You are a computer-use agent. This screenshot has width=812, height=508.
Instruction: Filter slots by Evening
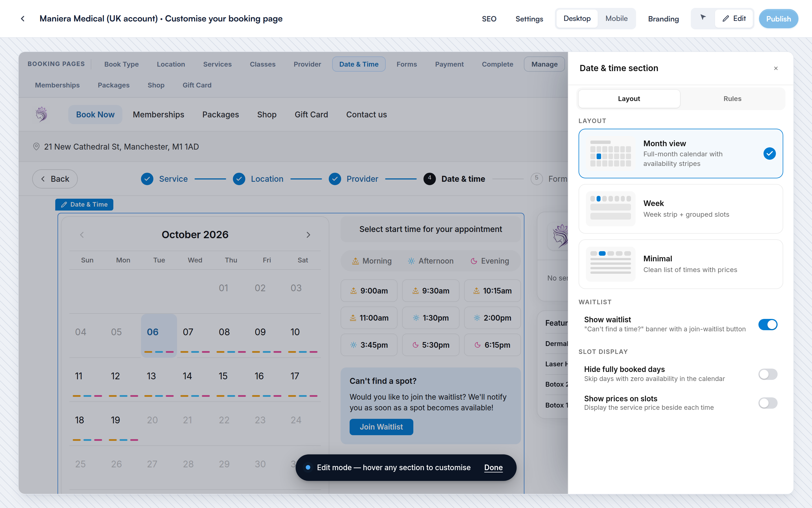(490, 261)
